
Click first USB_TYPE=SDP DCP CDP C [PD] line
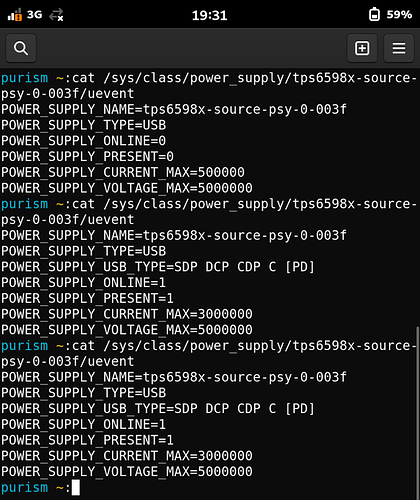[158, 267]
